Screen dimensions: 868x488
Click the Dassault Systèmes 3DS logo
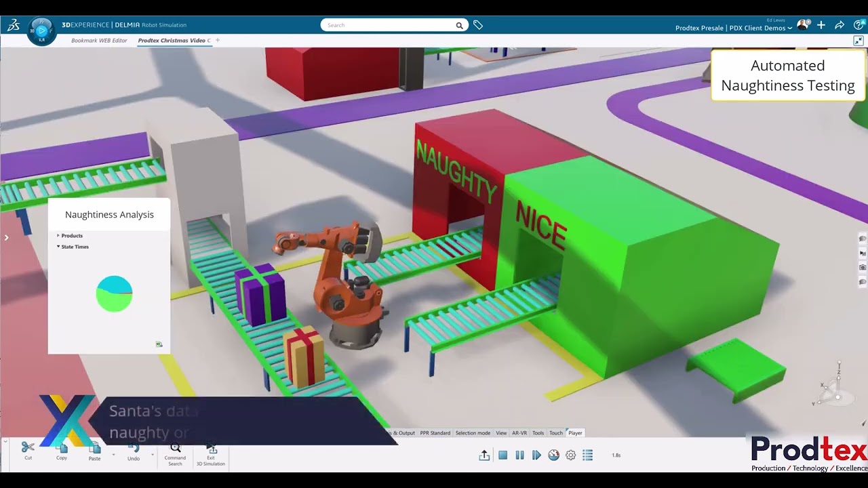point(14,26)
